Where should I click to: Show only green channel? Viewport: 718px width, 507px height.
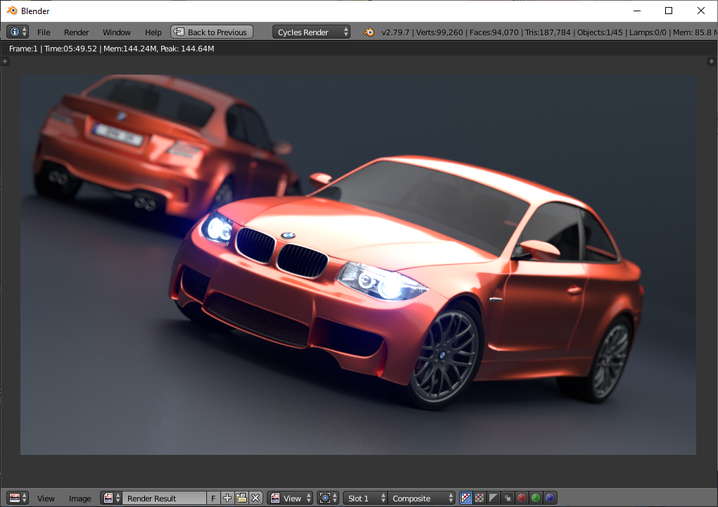pos(535,498)
